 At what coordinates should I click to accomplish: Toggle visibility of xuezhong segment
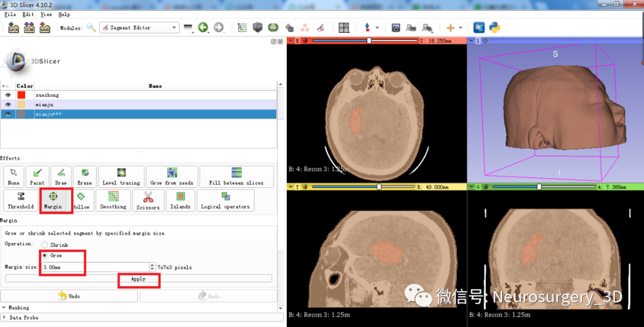8,95
